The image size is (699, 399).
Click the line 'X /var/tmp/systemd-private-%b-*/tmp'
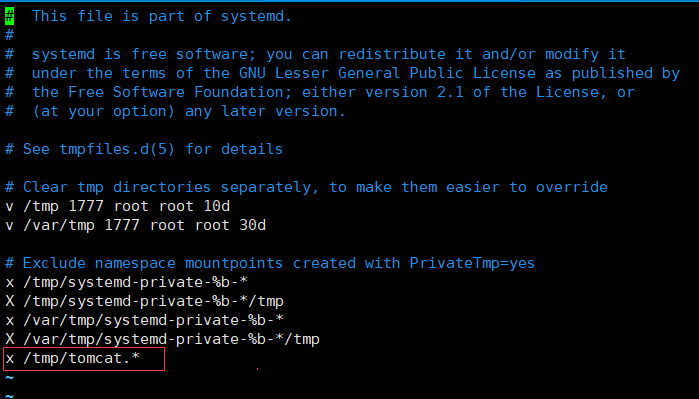click(x=162, y=340)
